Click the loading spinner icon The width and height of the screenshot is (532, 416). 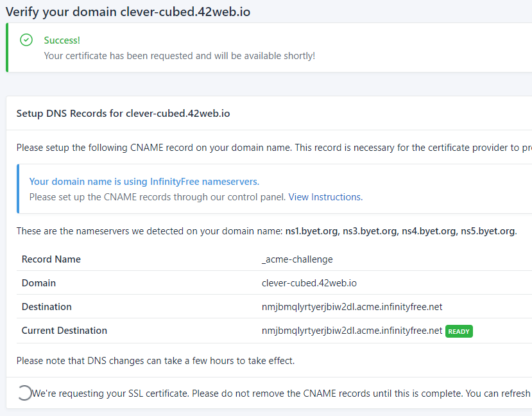coord(24,393)
